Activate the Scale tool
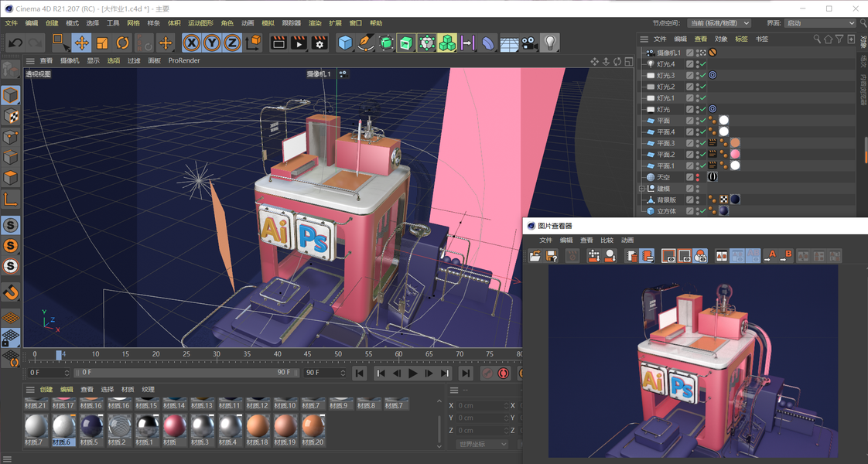This screenshot has width=868, height=464. pos(102,43)
